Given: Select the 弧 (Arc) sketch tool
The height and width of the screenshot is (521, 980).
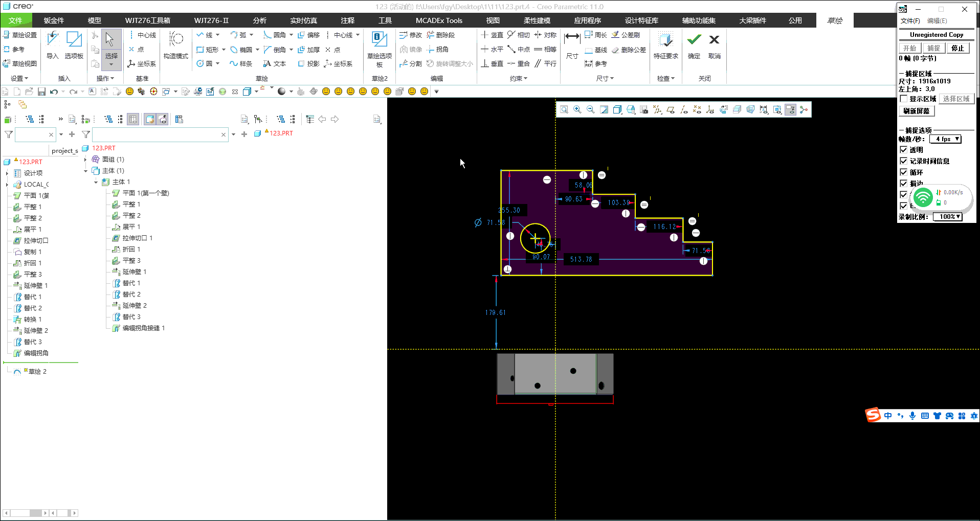Looking at the screenshot, I should coord(238,35).
